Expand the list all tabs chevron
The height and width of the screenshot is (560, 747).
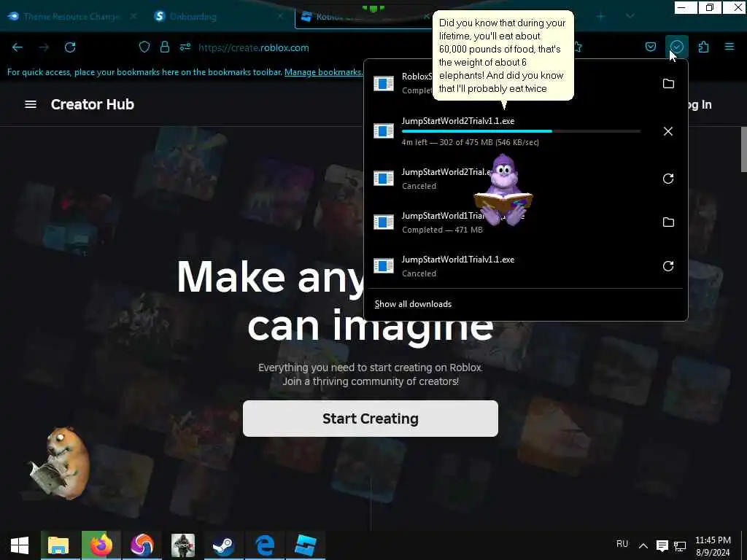(630, 16)
